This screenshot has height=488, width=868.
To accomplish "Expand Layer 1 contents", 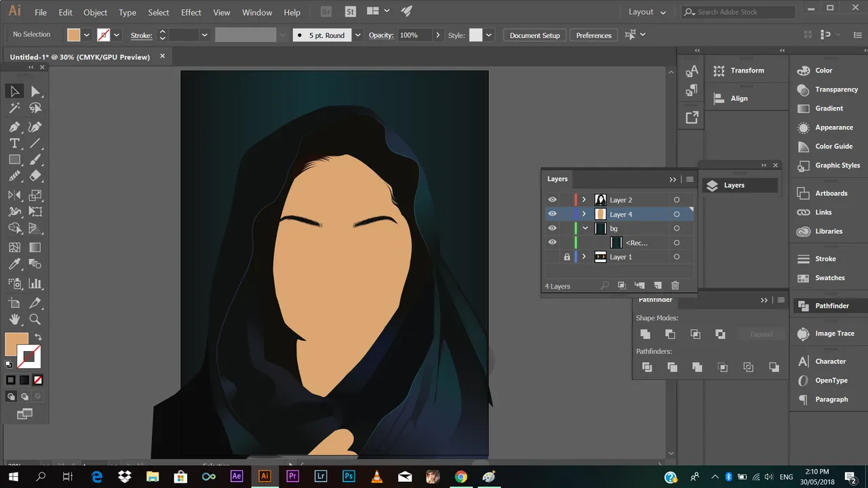I will (x=584, y=257).
